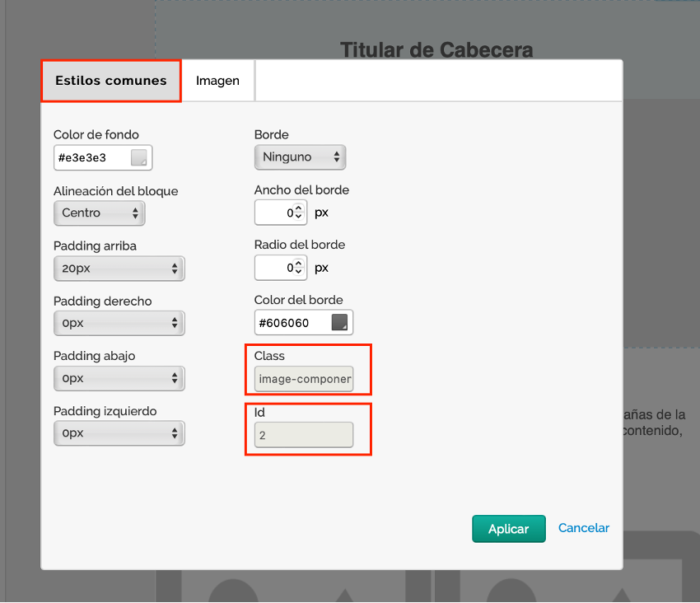Expand the Padding arriba dropdown
Viewport: 700px width, 603px height.
coord(119,269)
